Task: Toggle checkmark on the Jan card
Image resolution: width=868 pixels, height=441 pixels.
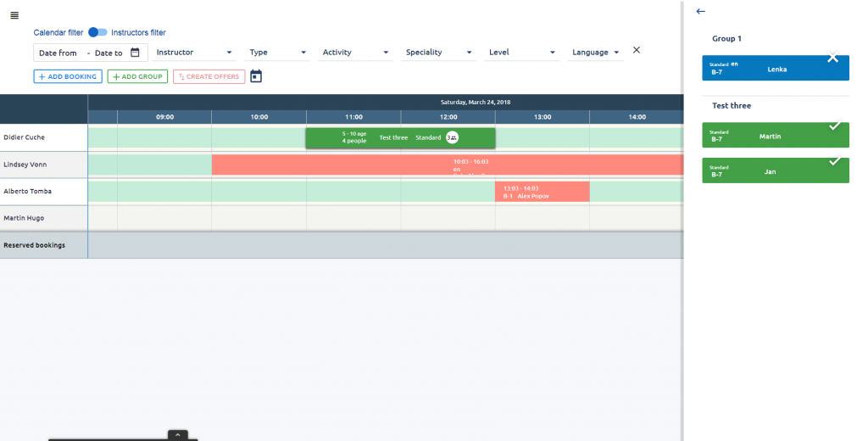Action: (x=835, y=161)
